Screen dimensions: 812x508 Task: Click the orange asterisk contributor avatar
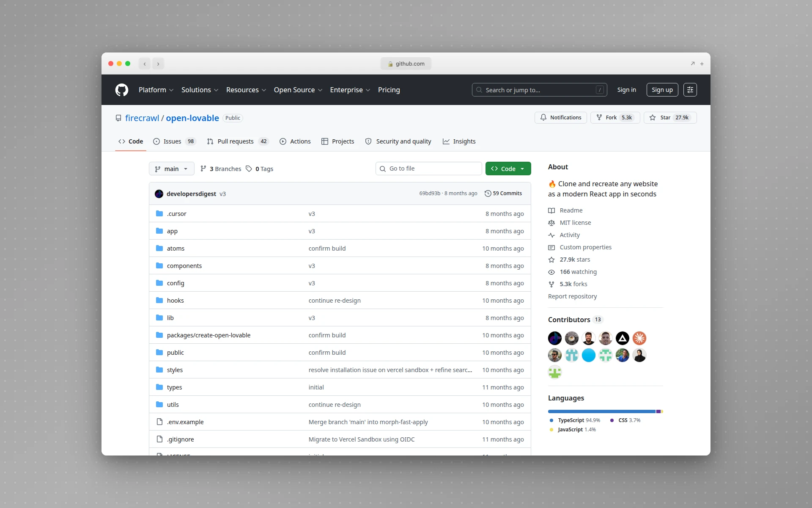point(639,338)
